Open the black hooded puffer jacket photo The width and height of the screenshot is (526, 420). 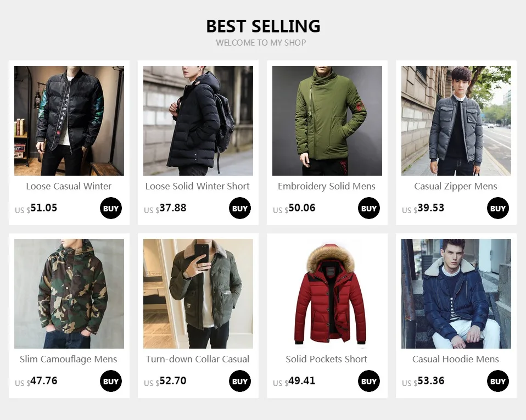pyautogui.click(x=198, y=121)
